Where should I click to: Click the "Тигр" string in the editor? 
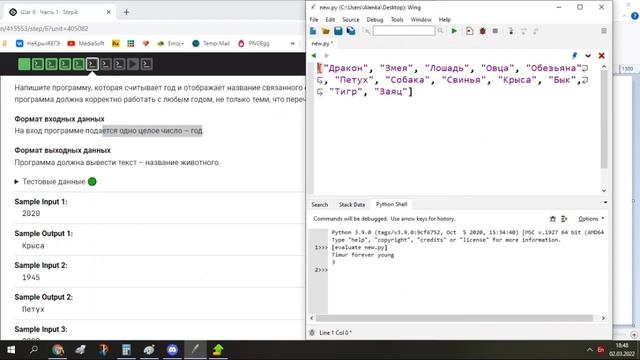(346, 92)
